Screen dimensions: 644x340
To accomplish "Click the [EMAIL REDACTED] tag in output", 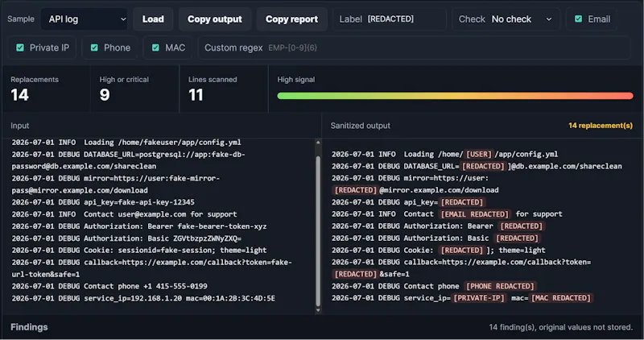I will click(x=474, y=214).
